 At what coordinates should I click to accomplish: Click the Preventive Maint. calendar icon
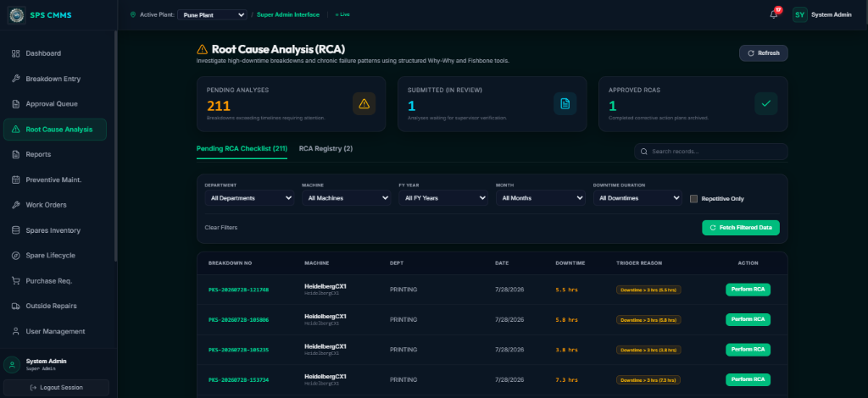coord(15,180)
